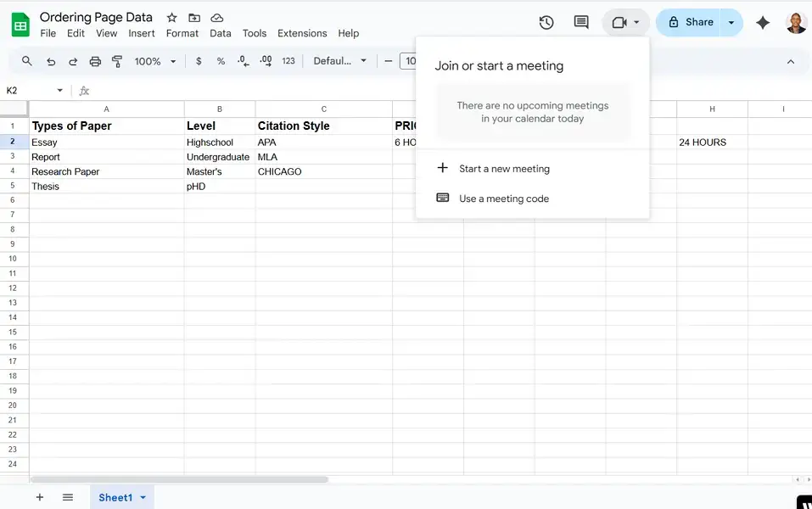
Task: Click the K2 name box field
Action: click(x=30, y=91)
